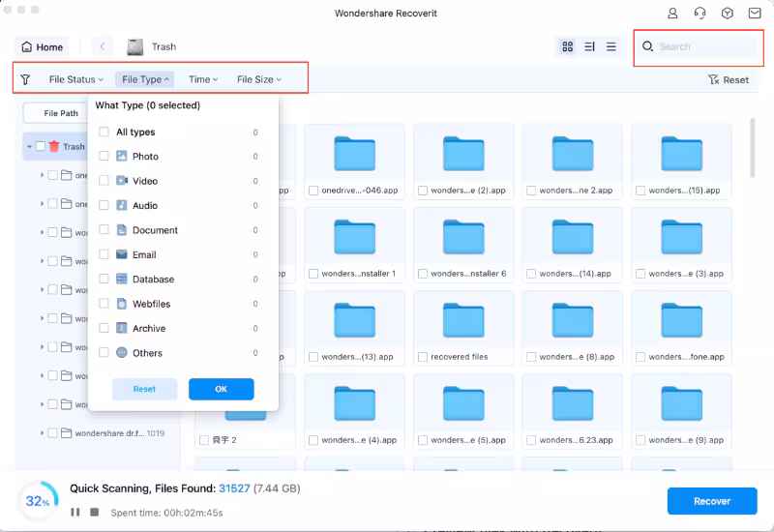Open the File Status dropdown

coord(76,79)
